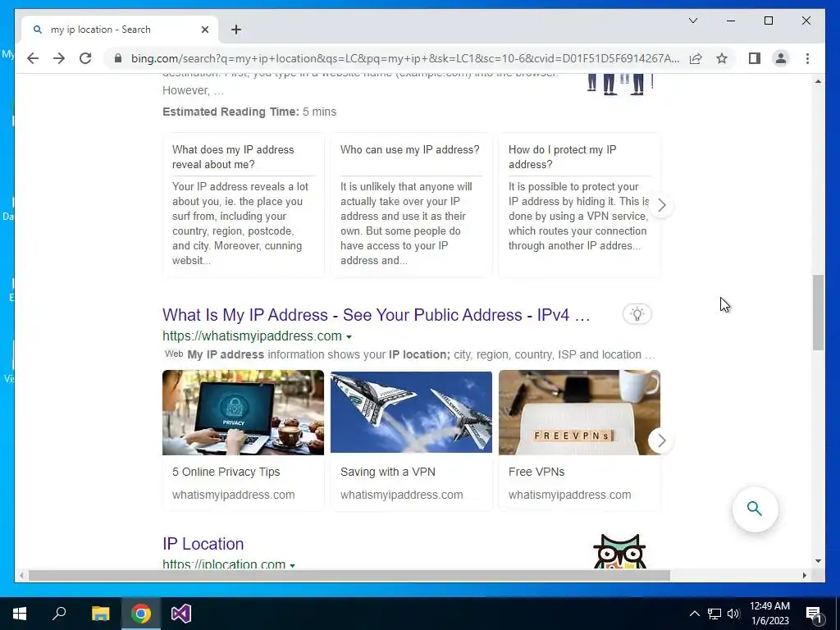840x630 pixels.
Task: Click 'Free VPNs' caption text
Action: click(536, 472)
